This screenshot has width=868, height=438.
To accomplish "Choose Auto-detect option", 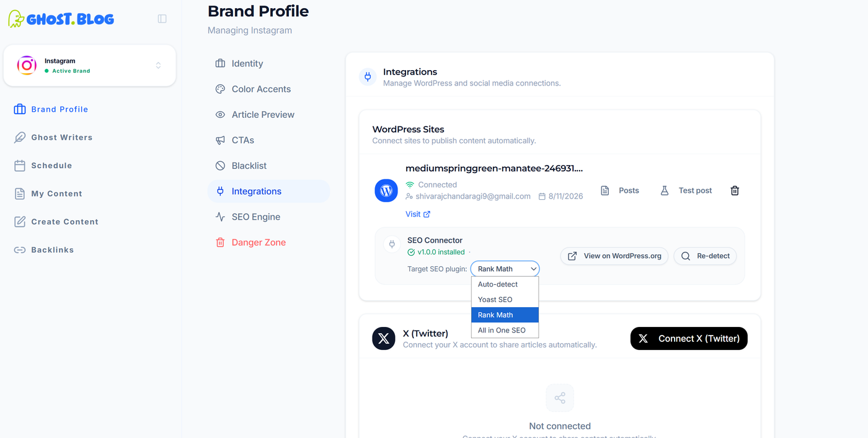I will [x=505, y=284].
